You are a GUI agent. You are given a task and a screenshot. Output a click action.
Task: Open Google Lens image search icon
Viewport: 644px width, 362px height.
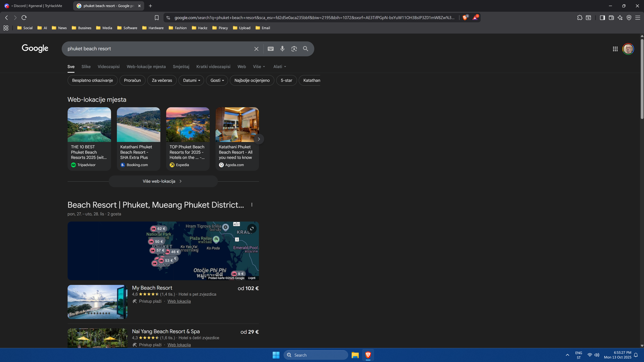[x=294, y=49]
